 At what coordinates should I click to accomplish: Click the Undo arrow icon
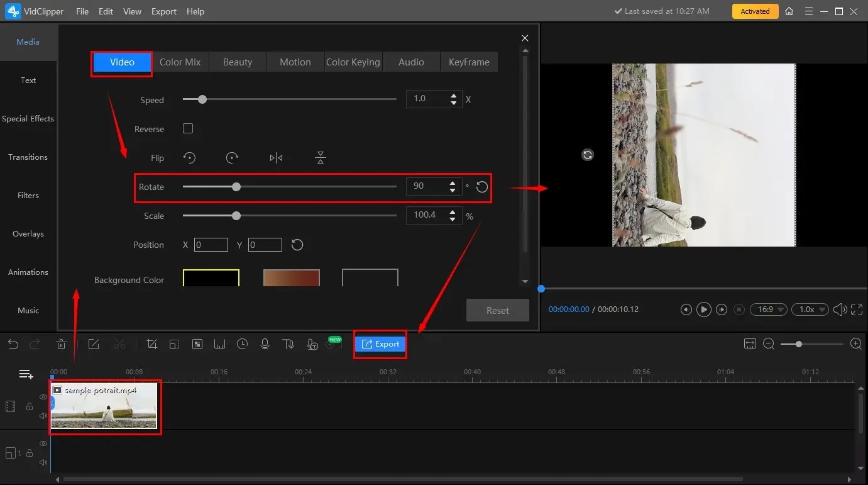[13, 344]
